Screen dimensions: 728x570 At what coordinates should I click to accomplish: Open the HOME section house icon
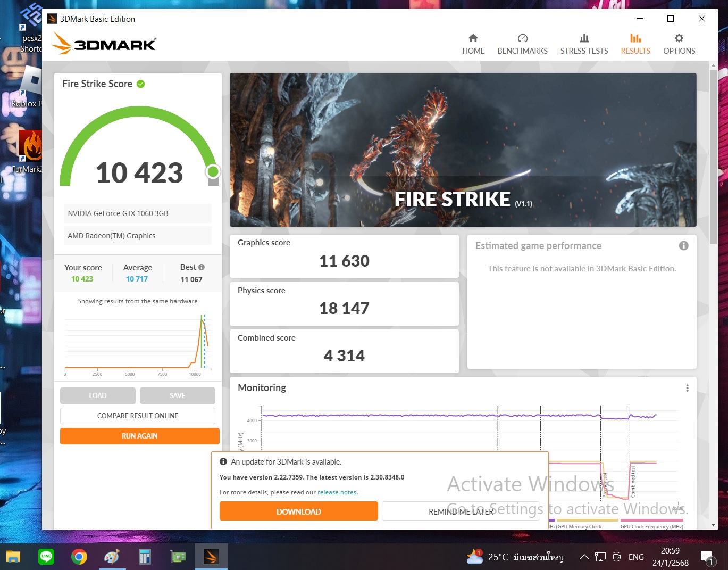(x=473, y=38)
